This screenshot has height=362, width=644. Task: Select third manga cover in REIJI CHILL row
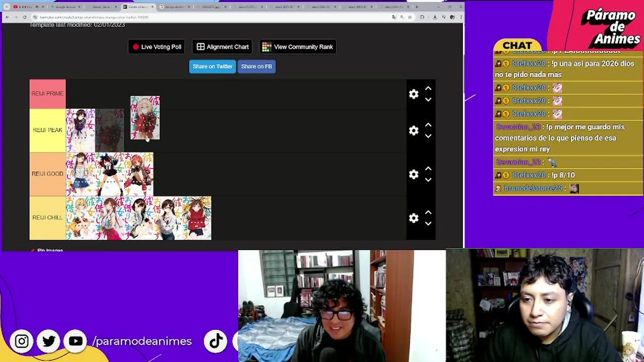(x=139, y=218)
